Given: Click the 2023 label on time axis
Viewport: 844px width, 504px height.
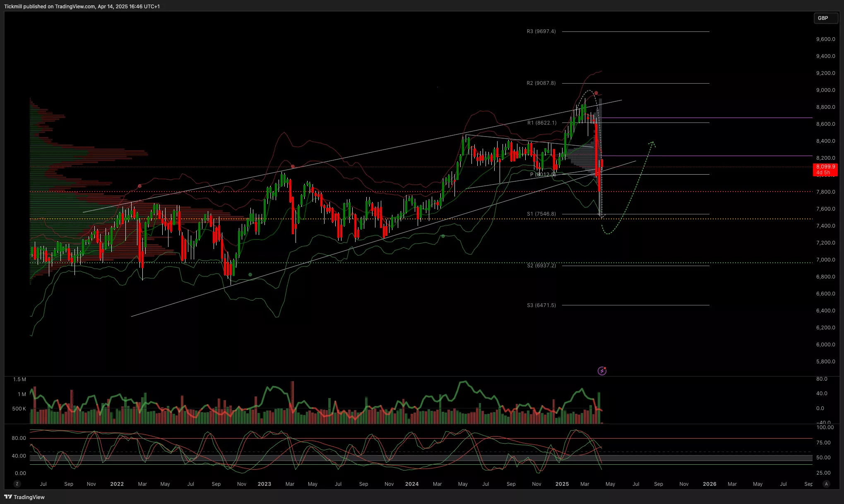Looking at the screenshot, I should point(264,484).
